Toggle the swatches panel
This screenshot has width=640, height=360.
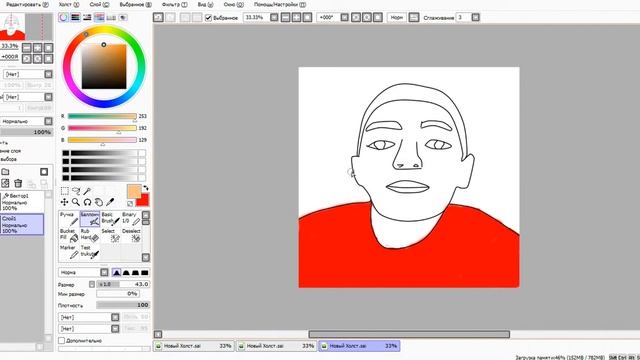pos(111,17)
